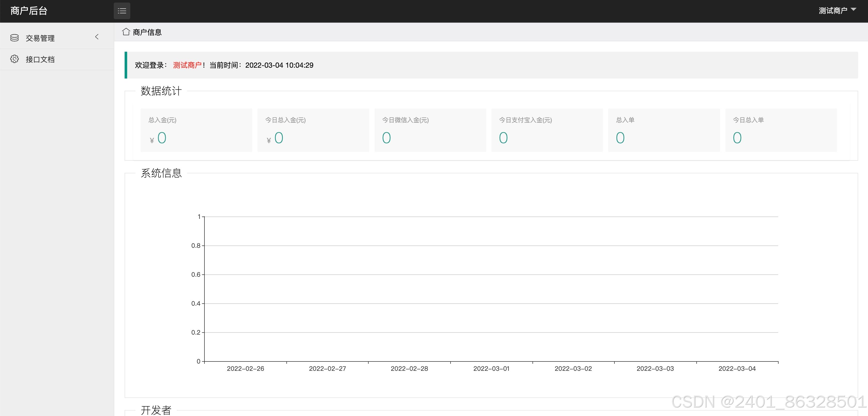
Task: Click chart y-axis value 0.6
Action: click(x=196, y=274)
